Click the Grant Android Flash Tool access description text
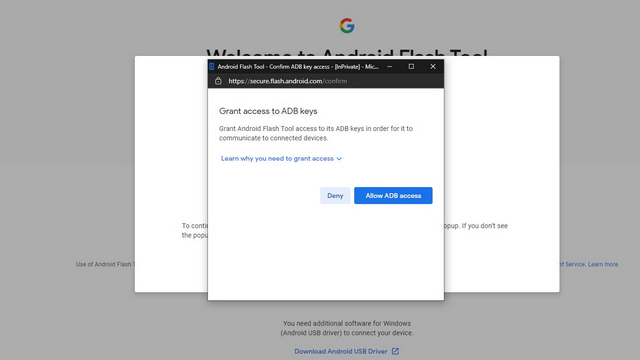 click(x=316, y=133)
